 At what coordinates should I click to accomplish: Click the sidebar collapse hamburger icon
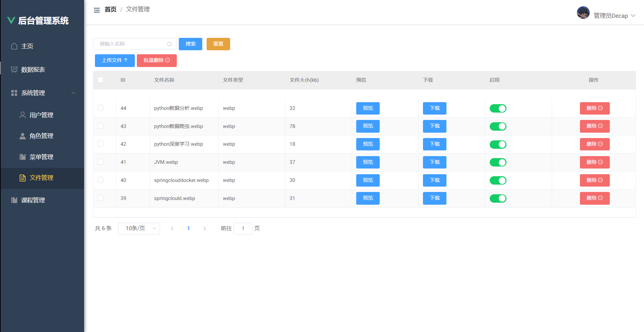pos(97,10)
